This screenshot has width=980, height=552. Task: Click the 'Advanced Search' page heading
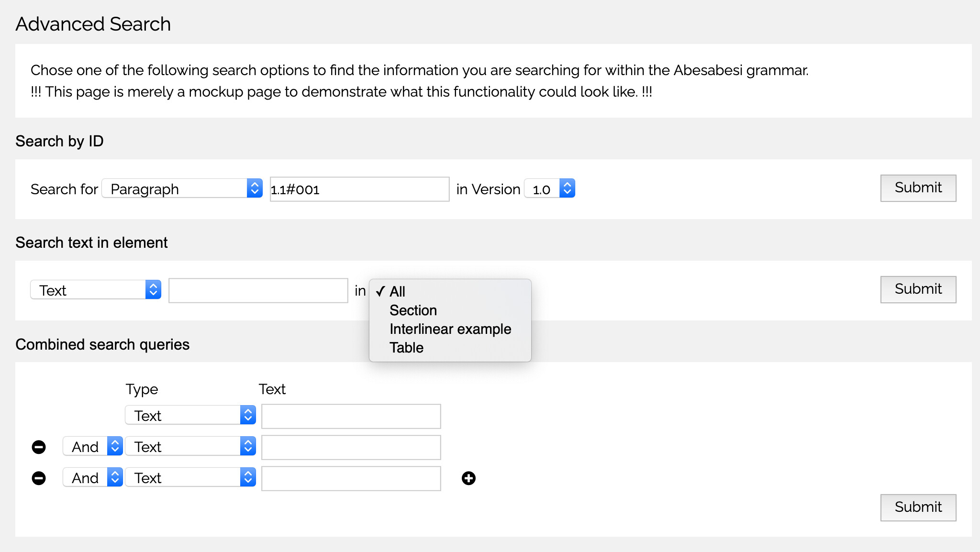(93, 24)
